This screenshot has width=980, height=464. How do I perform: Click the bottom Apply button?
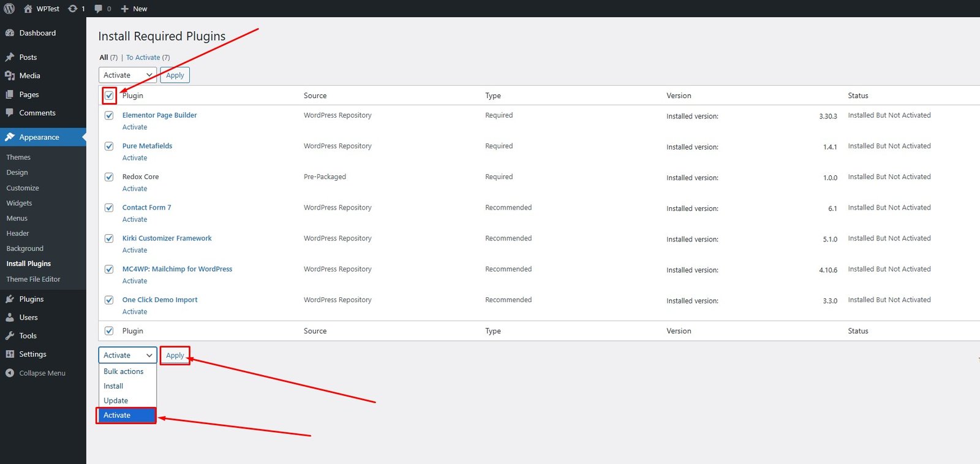click(x=175, y=356)
